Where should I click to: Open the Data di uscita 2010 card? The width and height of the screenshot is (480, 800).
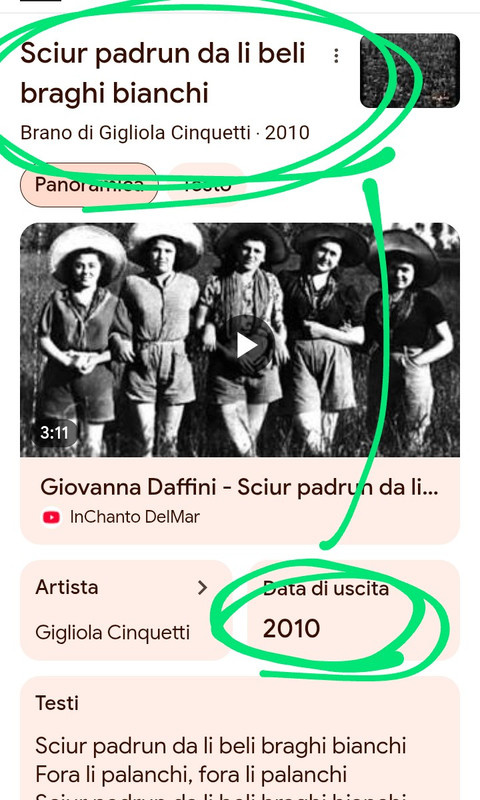pos(353,610)
